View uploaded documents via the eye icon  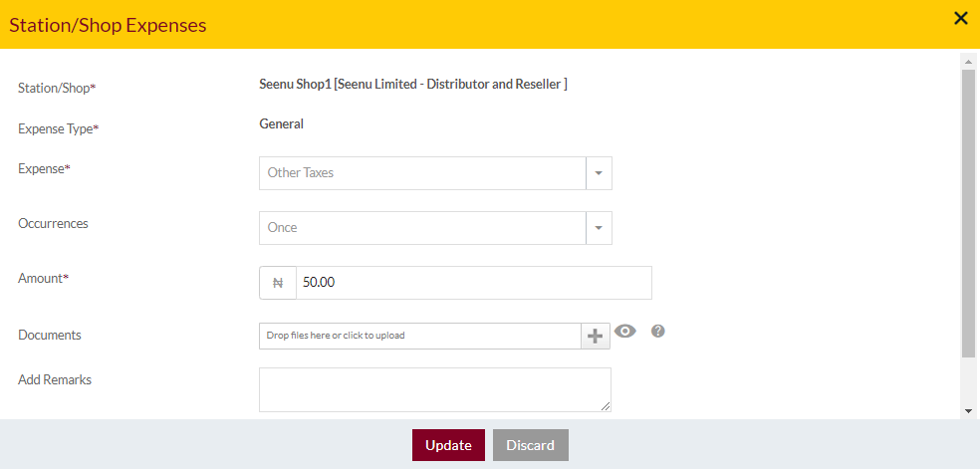click(625, 331)
